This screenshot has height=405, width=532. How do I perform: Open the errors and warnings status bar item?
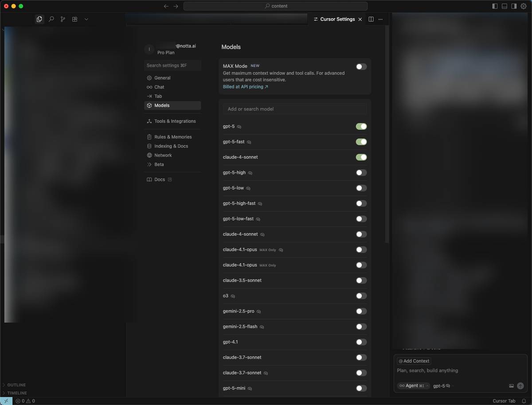coord(25,401)
